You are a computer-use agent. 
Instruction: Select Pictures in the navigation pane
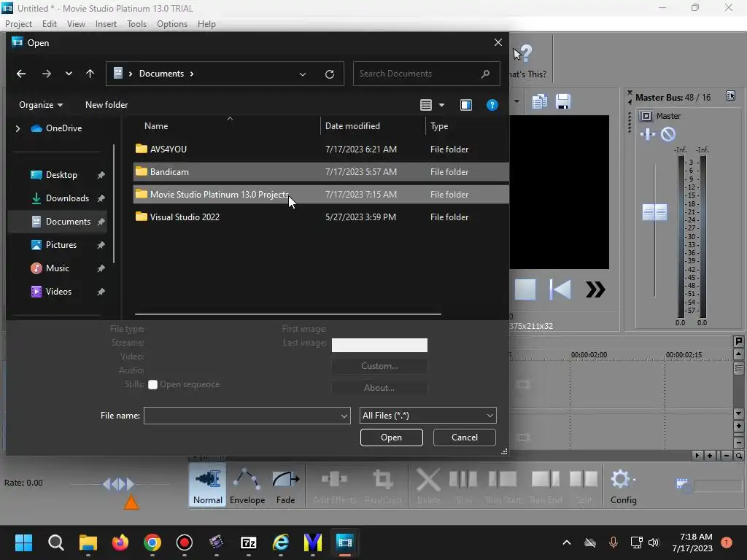point(61,245)
